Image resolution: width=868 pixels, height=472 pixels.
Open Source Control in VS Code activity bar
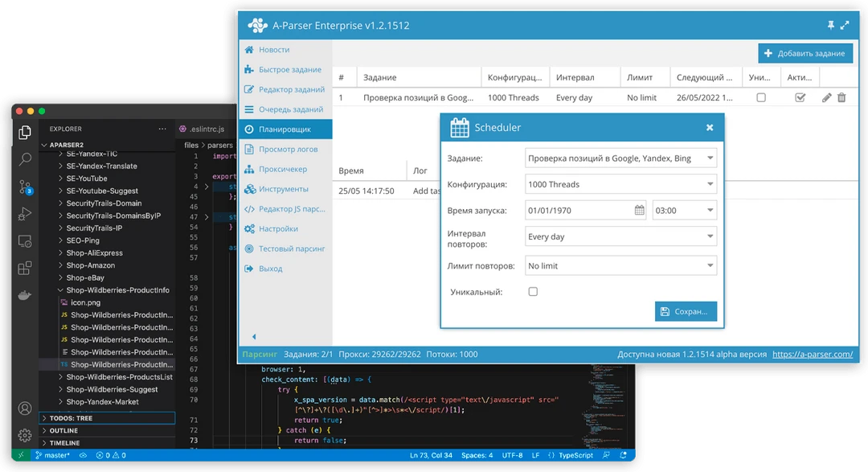[x=25, y=187]
